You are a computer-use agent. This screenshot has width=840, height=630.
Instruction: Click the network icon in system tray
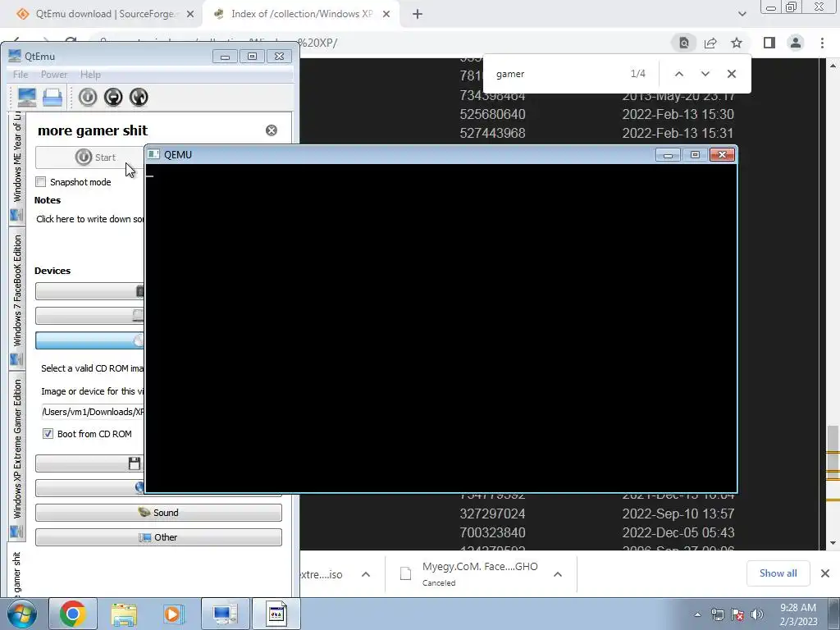click(x=718, y=614)
